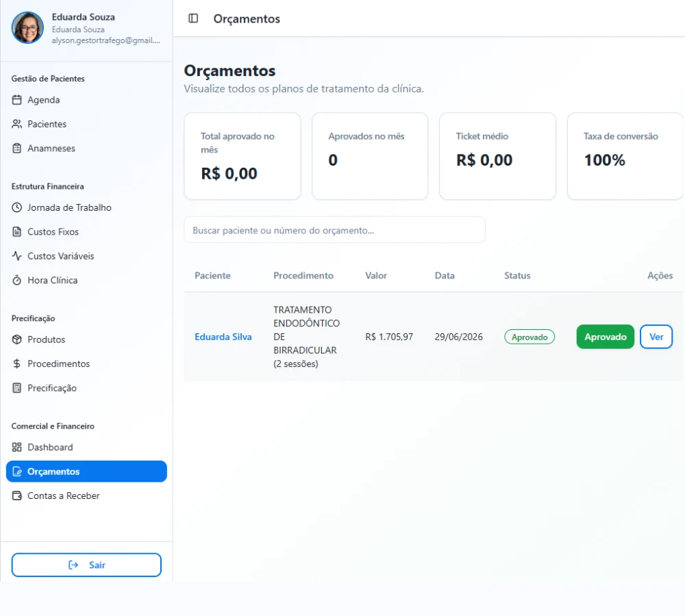Open Hora Clínica timer icon
Viewport: 685px width, 616px height.
(x=16, y=280)
